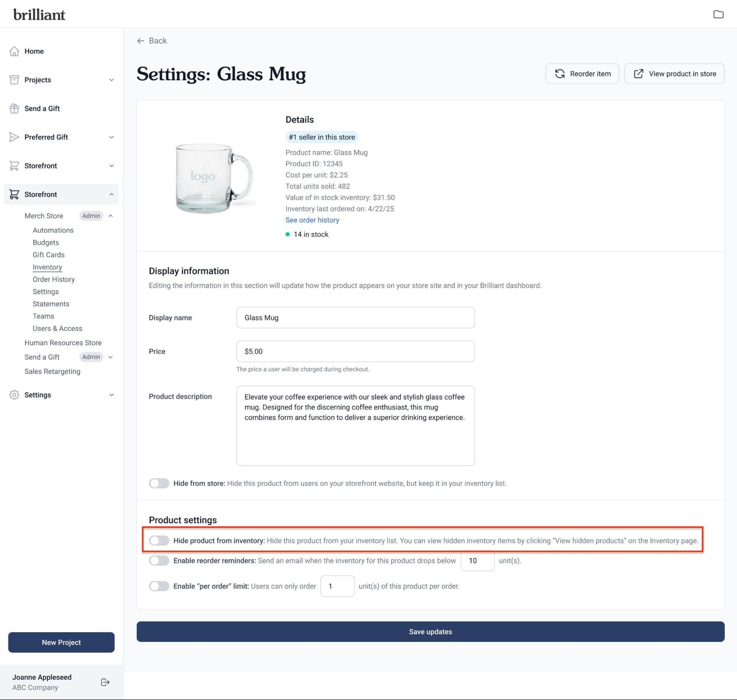737x700 pixels.
Task: Click the Save updates button
Action: click(430, 632)
